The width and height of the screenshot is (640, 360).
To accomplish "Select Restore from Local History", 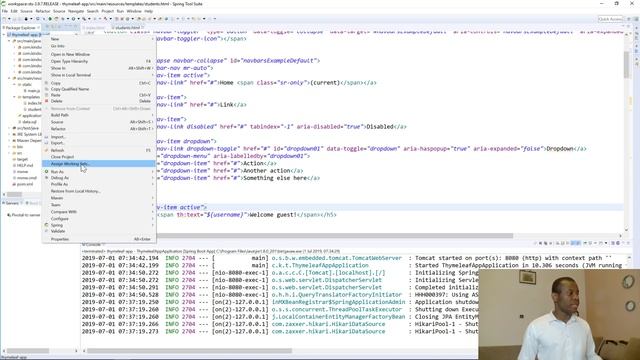I will (99, 191).
